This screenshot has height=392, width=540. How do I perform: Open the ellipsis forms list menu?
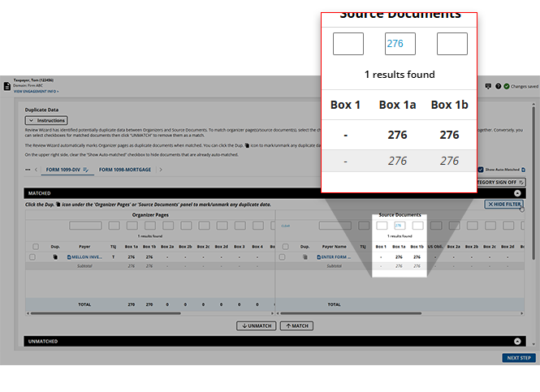[28, 170]
